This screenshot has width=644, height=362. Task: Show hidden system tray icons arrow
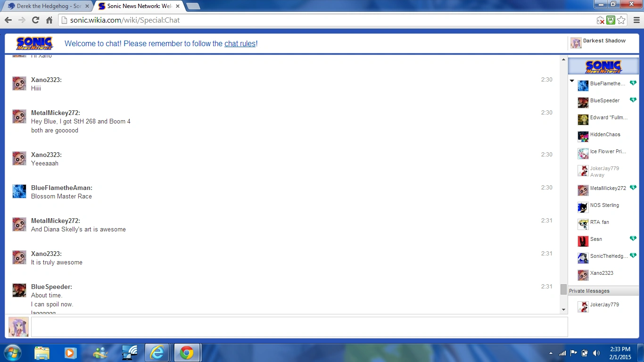(x=551, y=353)
